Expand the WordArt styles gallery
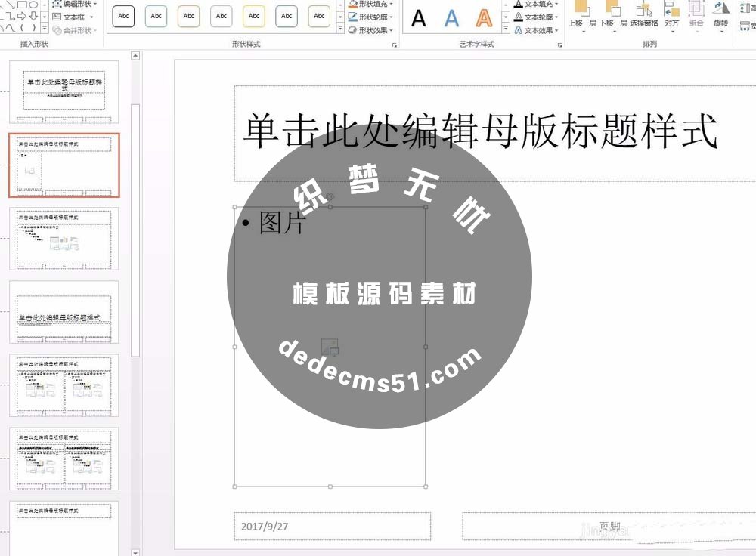Image resolution: width=756 pixels, height=556 pixels. (x=506, y=29)
